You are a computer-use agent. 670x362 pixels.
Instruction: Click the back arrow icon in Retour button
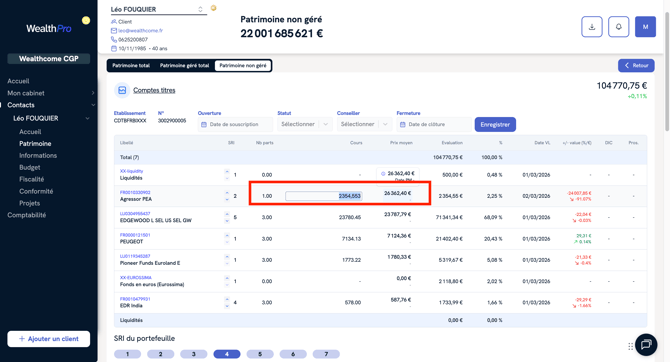(627, 65)
